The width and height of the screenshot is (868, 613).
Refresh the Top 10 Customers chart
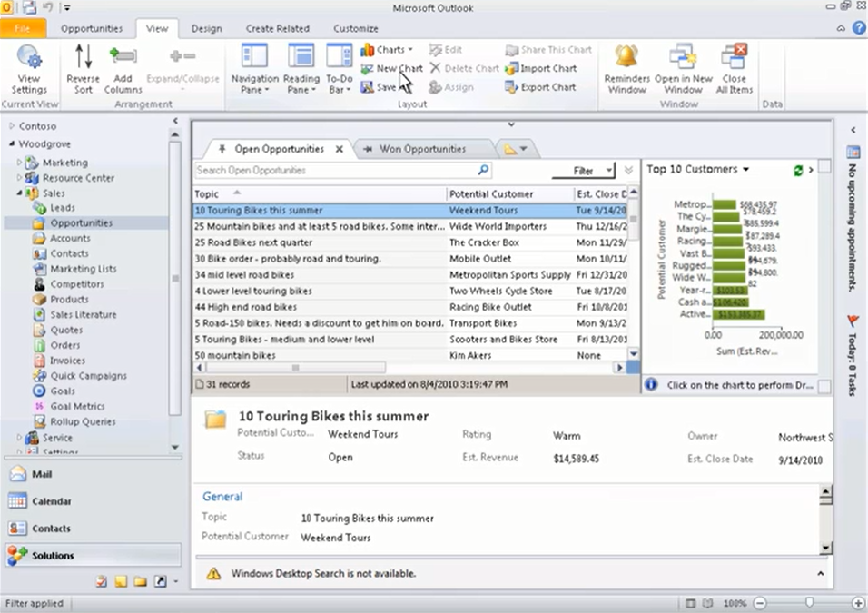point(798,171)
